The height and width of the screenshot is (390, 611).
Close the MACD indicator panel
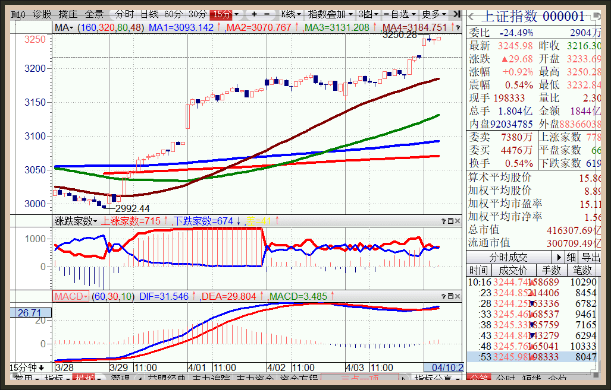[457, 296]
